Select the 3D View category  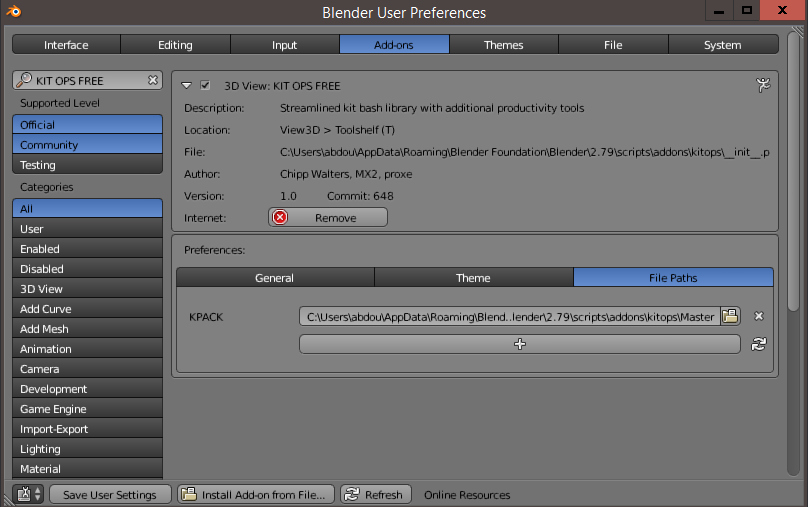[87, 289]
